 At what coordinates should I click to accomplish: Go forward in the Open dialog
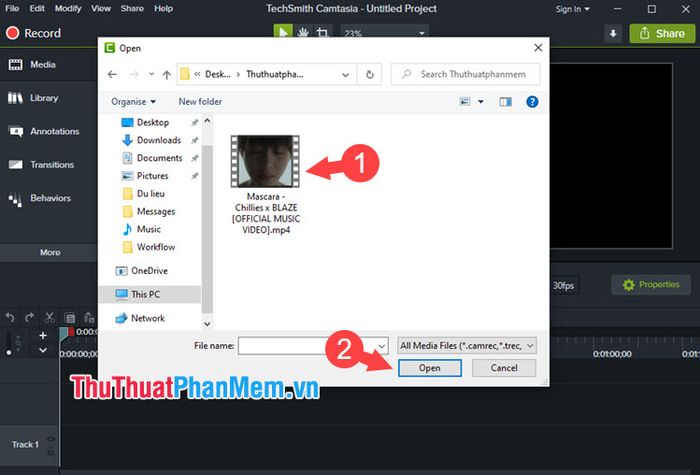point(133,75)
